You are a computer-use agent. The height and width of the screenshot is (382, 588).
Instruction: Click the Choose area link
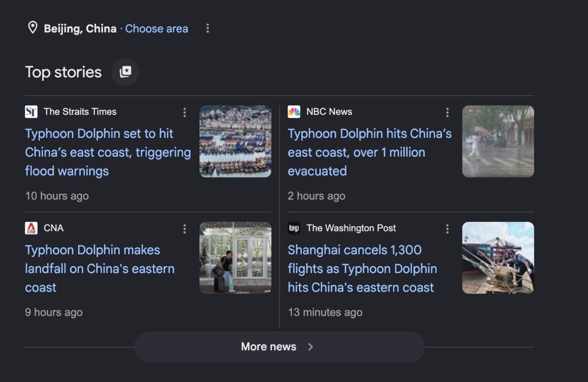pos(157,28)
